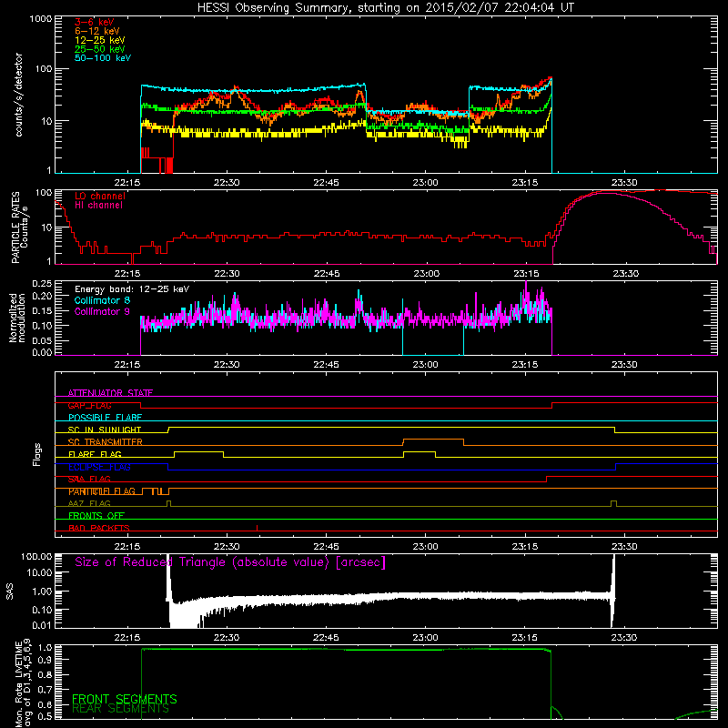The height and width of the screenshot is (728, 728).
Task: Click the SAS vertical axis label
Action: click(10, 591)
